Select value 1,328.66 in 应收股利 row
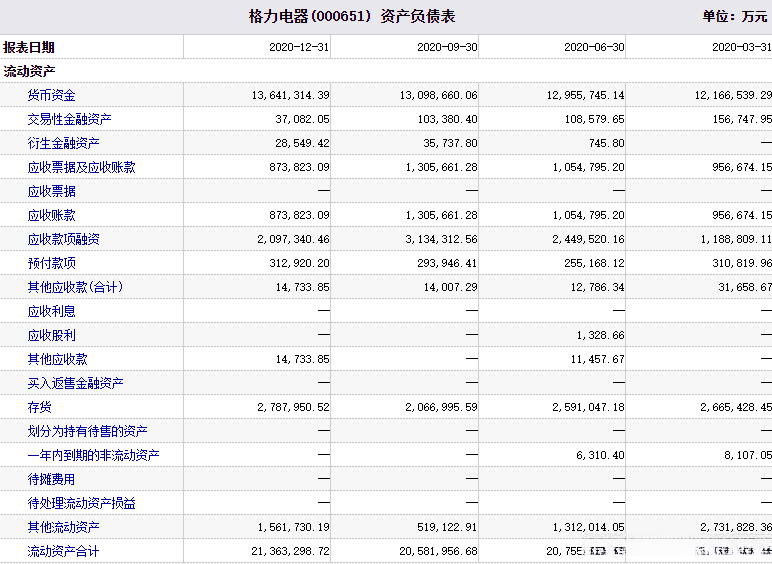Screen dimensions: 772x564 point(601,336)
